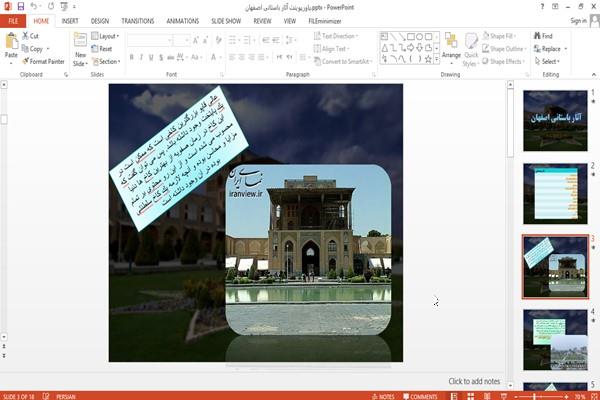The width and height of the screenshot is (600, 400).
Task: Switch to the DESIGN tab
Action: pos(100,21)
